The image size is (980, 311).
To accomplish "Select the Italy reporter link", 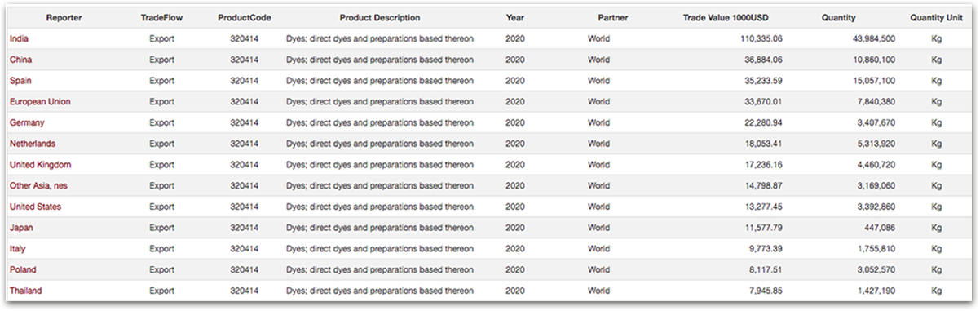I will [18, 248].
